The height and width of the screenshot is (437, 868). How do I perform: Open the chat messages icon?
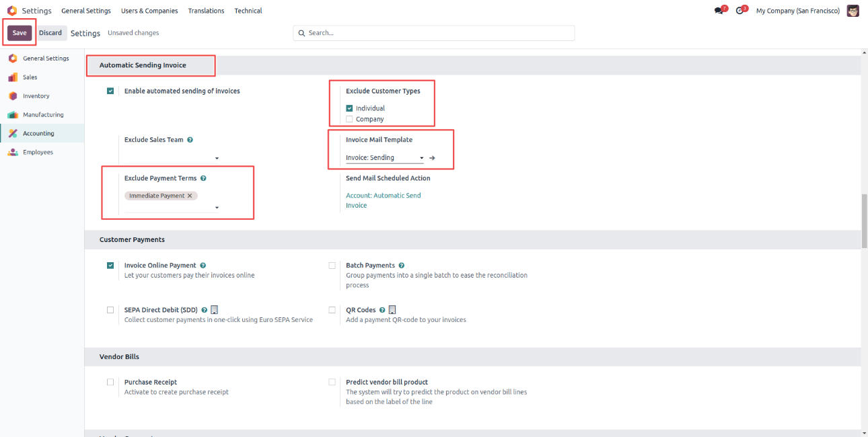click(x=719, y=11)
